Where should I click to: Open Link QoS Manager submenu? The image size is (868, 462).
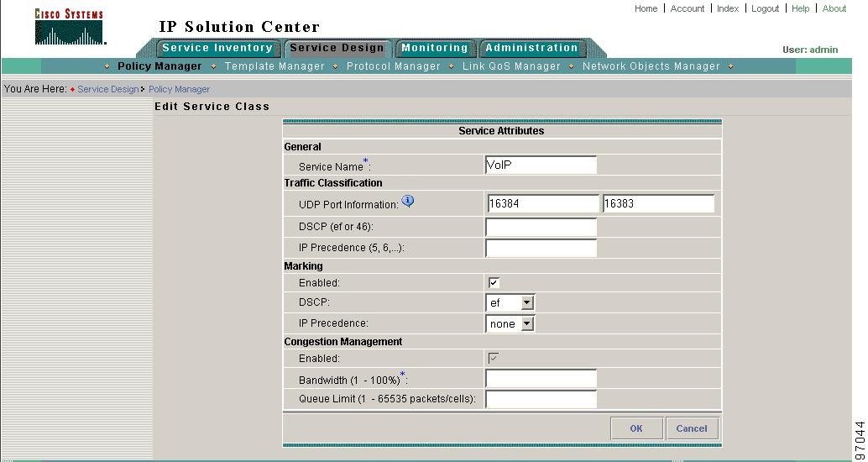point(511,66)
